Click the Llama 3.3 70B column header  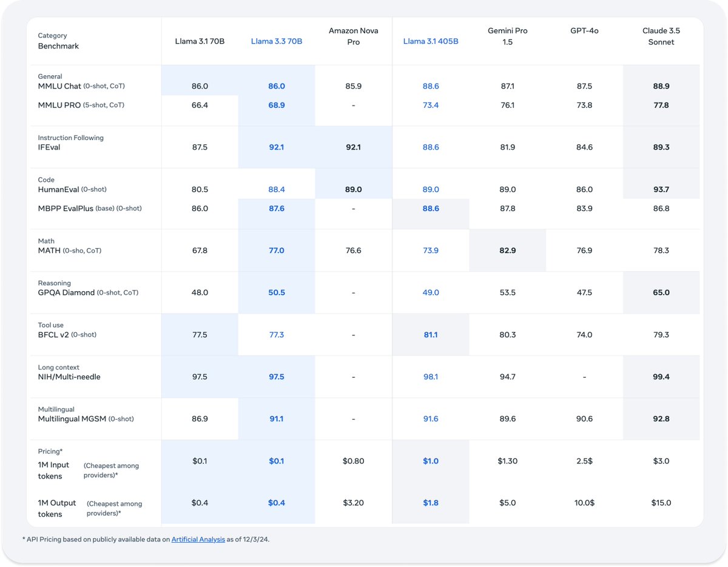(x=277, y=41)
